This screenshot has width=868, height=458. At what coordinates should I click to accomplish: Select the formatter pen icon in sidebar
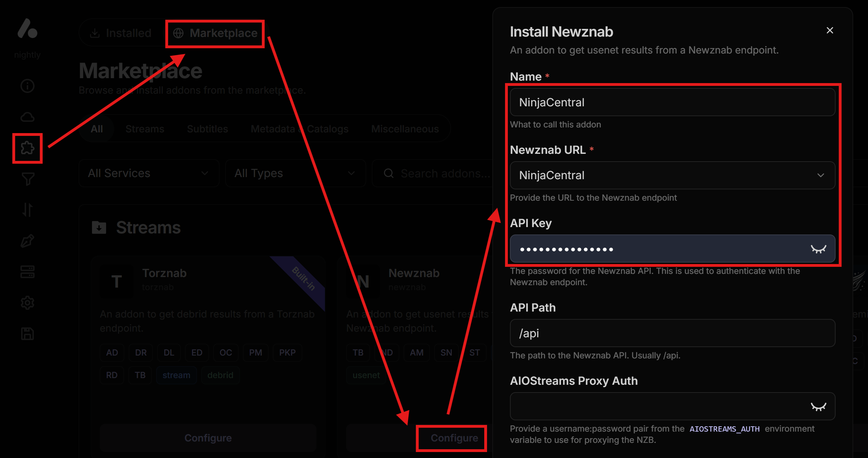27,241
